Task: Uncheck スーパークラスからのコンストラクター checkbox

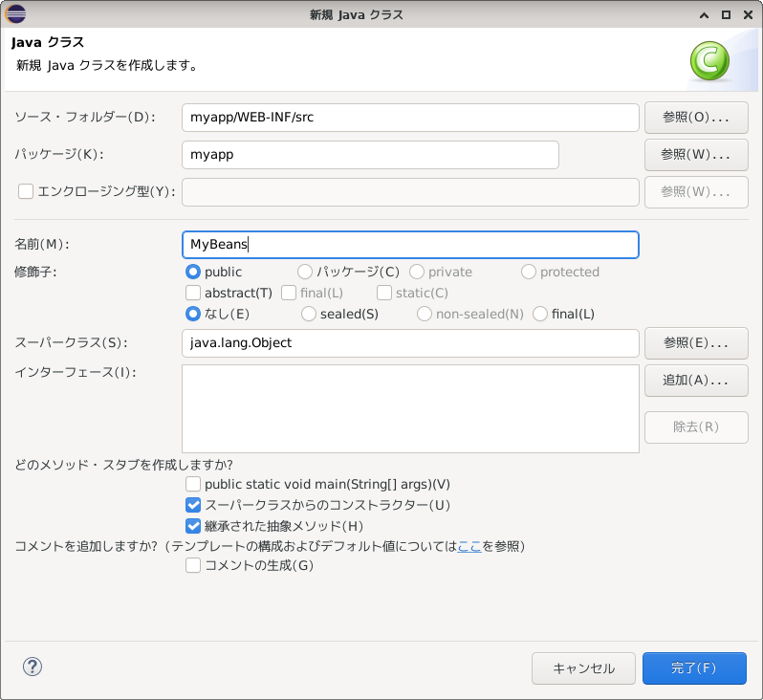Action: pyautogui.click(x=193, y=505)
